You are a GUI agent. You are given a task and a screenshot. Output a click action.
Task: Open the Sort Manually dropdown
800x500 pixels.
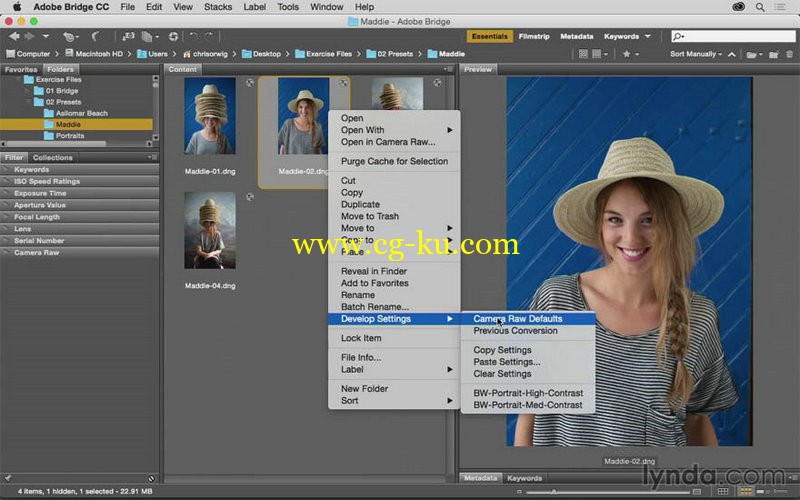click(x=696, y=54)
